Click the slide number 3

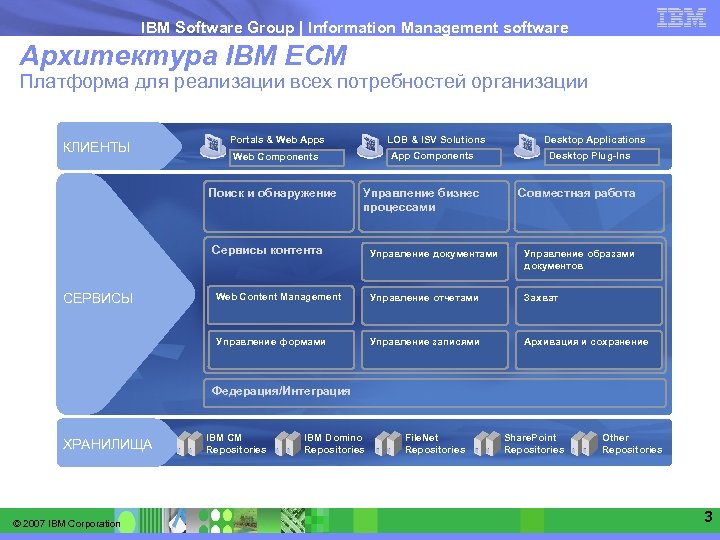[x=708, y=517]
